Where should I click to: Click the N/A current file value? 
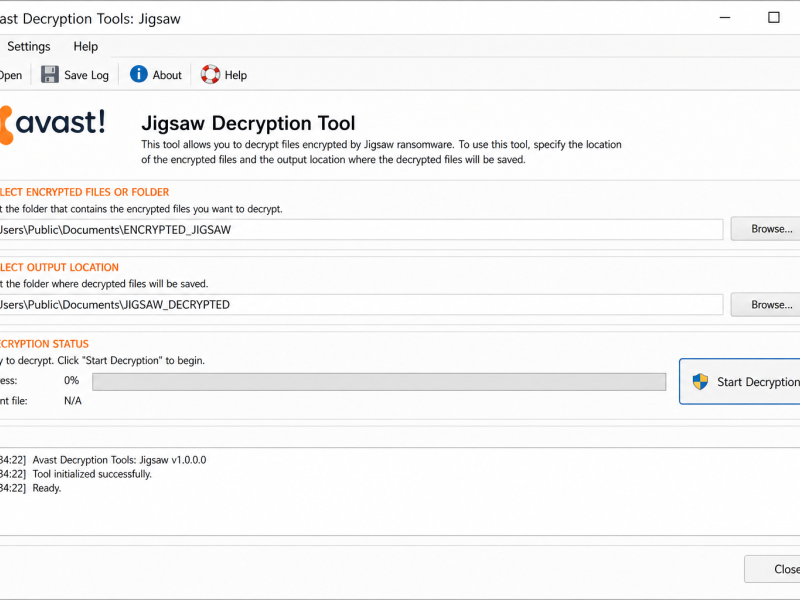click(72, 401)
